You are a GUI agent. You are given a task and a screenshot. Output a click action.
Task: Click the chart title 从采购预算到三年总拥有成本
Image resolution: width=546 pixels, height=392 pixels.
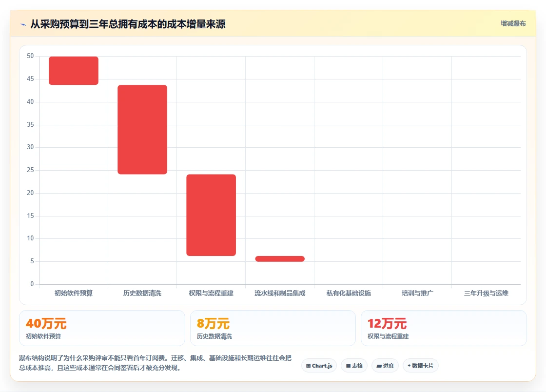coord(128,24)
